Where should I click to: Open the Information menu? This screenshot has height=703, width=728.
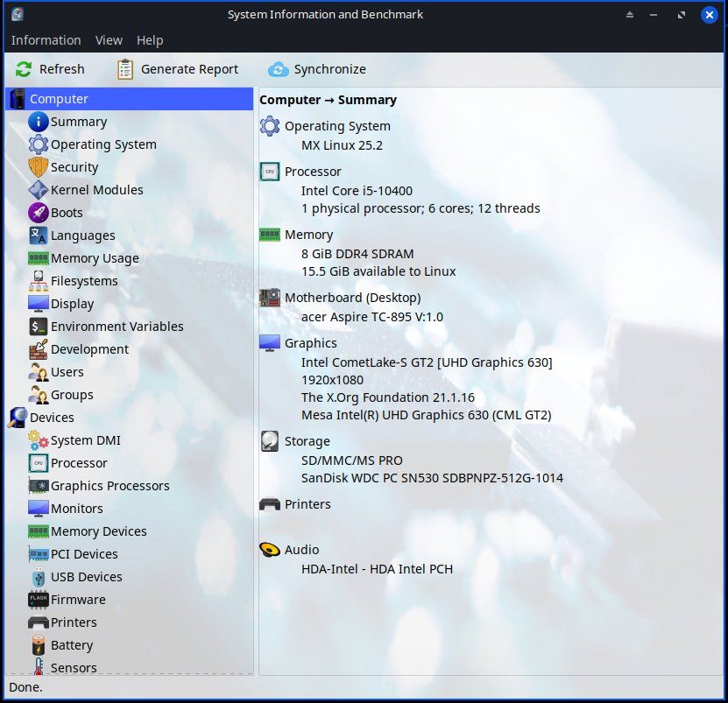pyautogui.click(x=46, y=40)
